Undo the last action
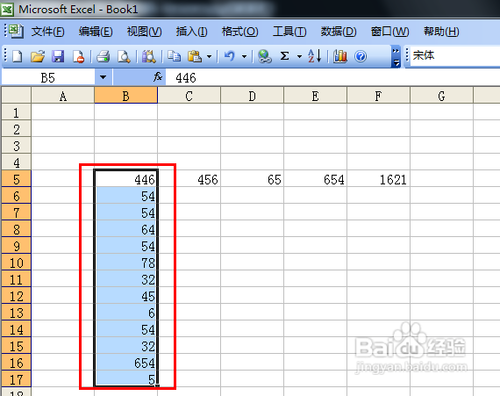500x396 pixels. point(229,56)
